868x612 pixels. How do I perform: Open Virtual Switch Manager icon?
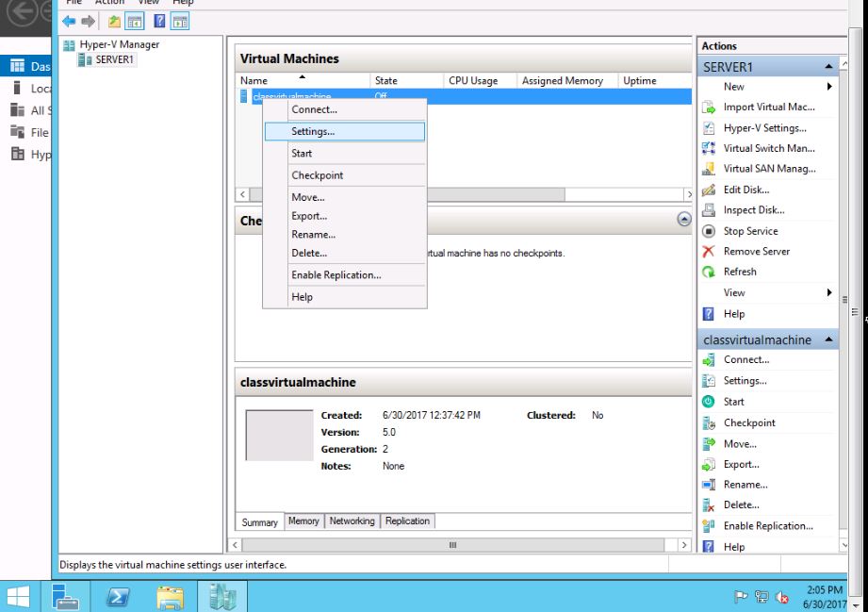coord(709,148)
